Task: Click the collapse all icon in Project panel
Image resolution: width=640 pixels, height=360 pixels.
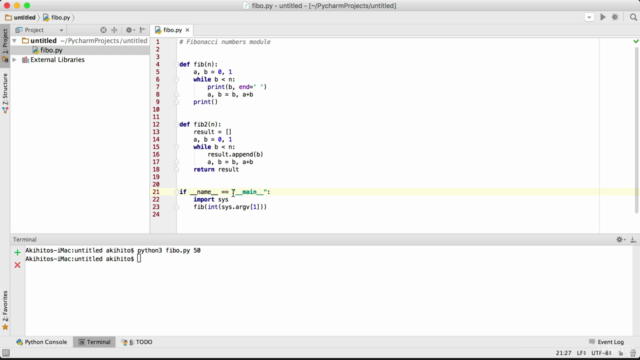Action: pyautogui.click(x=114, y=30)
